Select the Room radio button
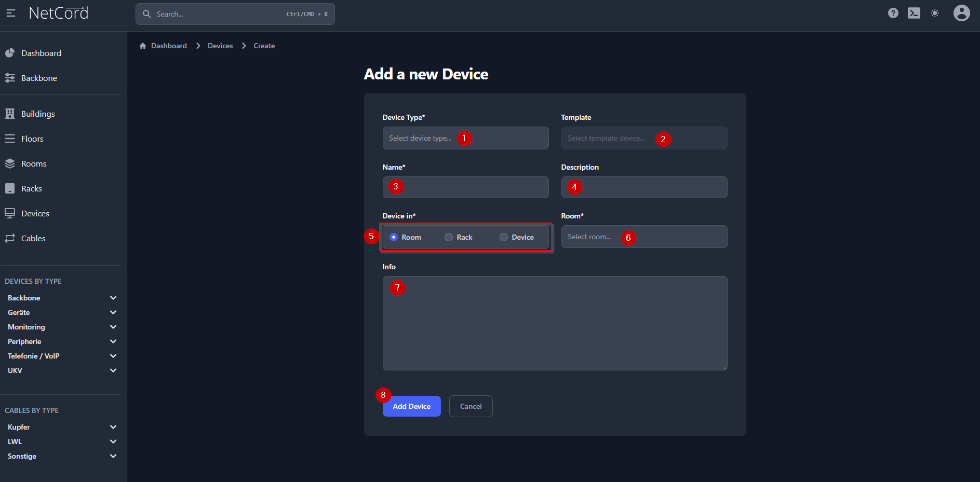Viewport: 980px width, 482px height. point(394,237)
